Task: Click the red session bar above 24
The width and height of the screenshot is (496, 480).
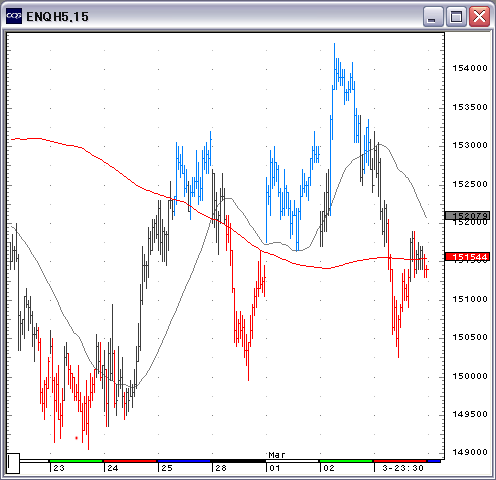Action: coord(130,461)
